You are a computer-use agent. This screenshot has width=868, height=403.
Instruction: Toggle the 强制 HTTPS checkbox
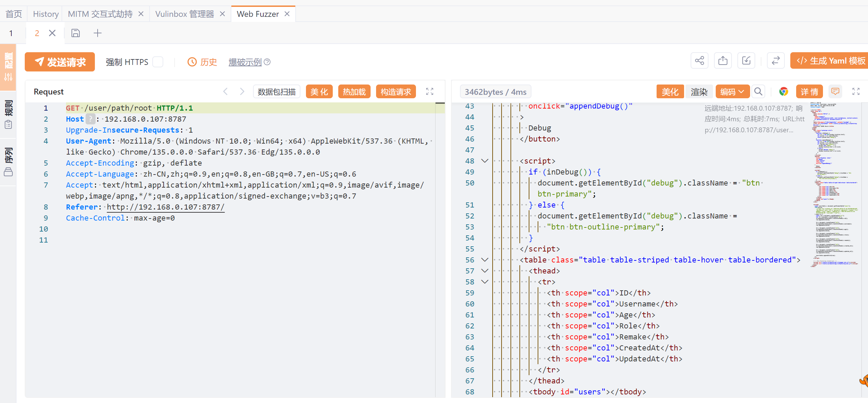tap(158, 62)
